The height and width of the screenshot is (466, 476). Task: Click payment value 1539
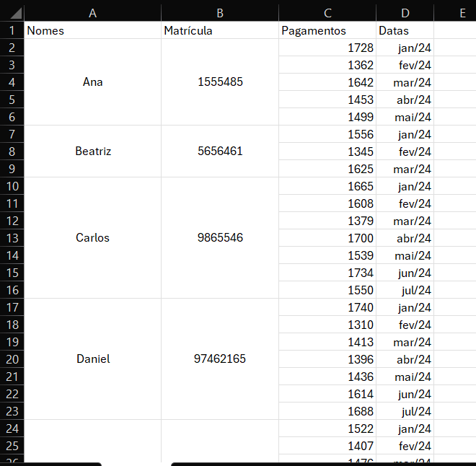click(327, 255)
